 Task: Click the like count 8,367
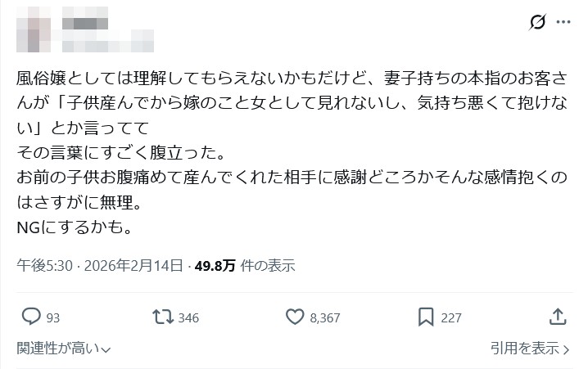(x=324, y=317)
